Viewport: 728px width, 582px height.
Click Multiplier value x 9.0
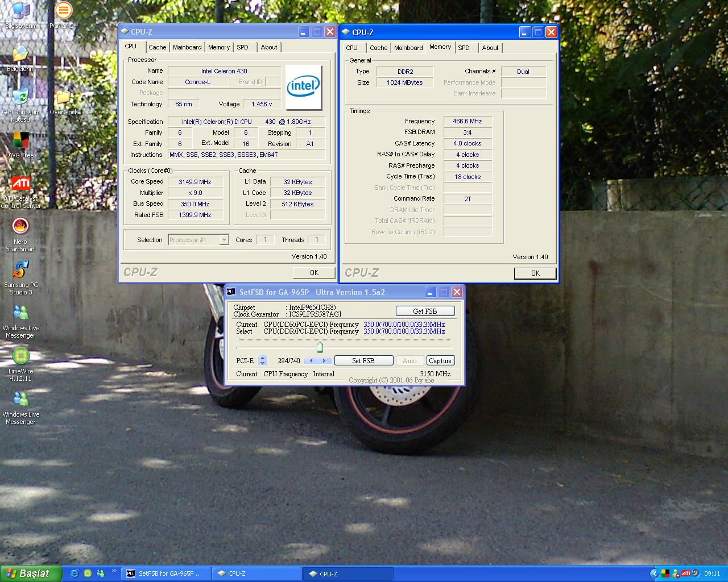pos(195,193)
